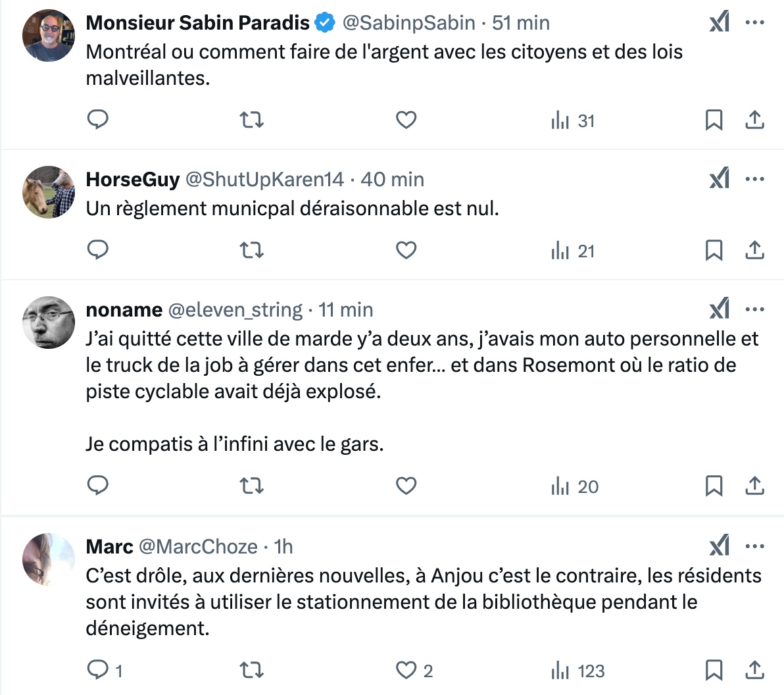784x695 pixels.
Task: Open more options on HorseGuy's tweet
Action: coord(754,178)
